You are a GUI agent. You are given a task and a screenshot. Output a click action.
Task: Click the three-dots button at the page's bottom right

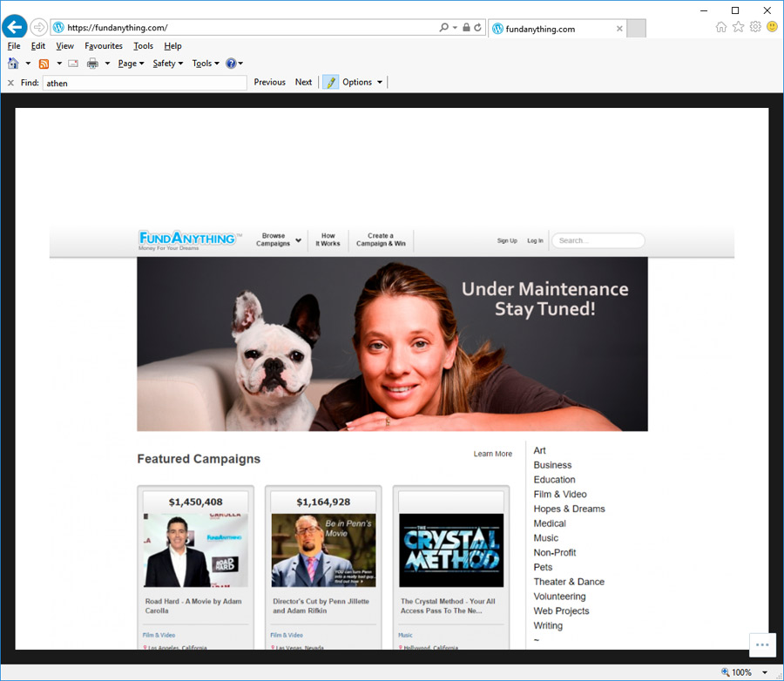(x=762, y=645)
